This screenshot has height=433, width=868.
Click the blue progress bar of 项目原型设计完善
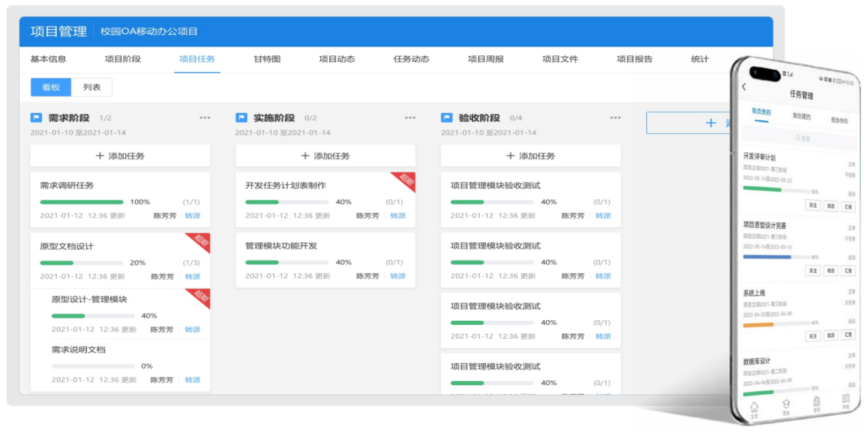776,257
